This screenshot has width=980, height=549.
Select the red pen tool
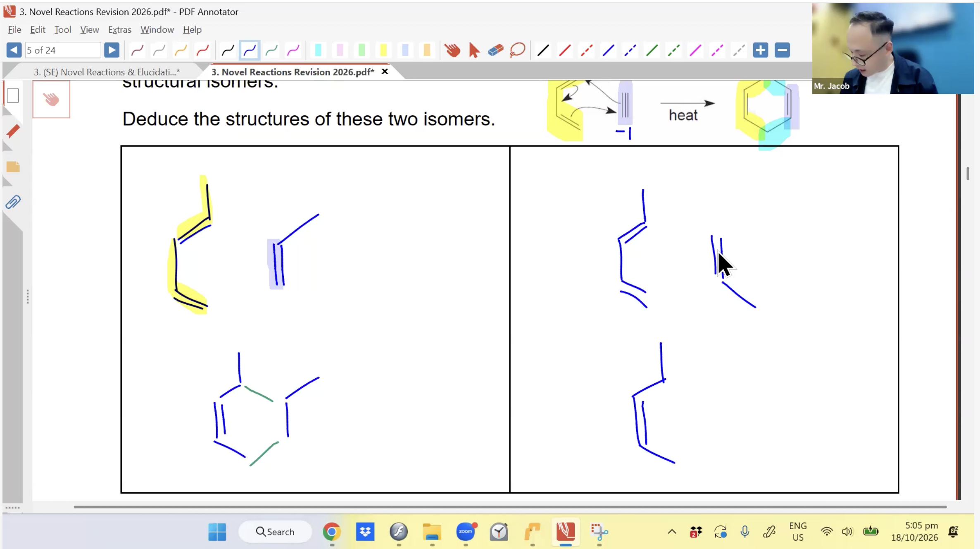(202, 50)
